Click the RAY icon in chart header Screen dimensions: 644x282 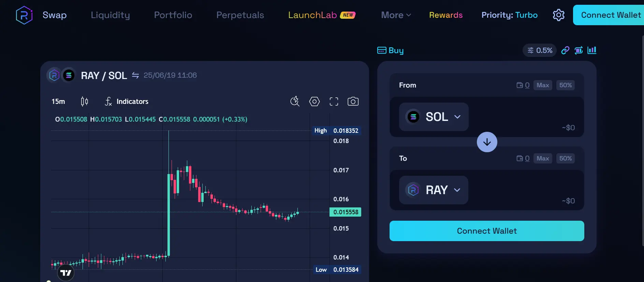(x=54, y=75)
